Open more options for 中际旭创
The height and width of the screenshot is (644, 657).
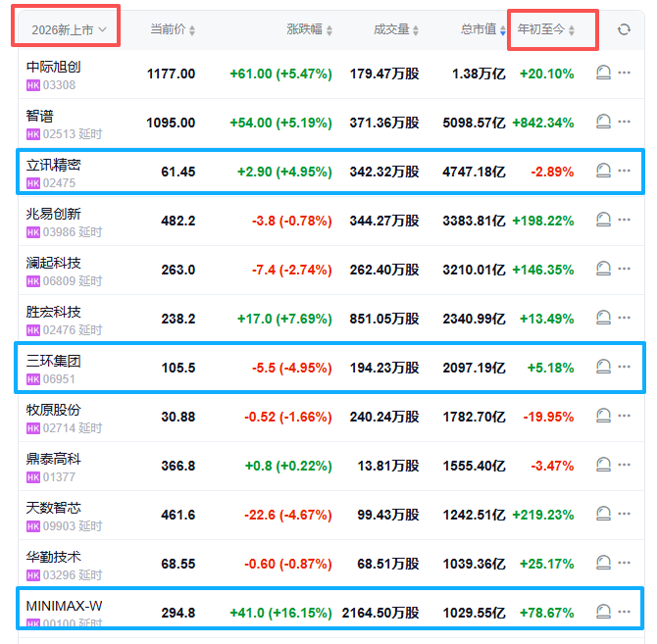pyautogui.click(x=625, y=73)
